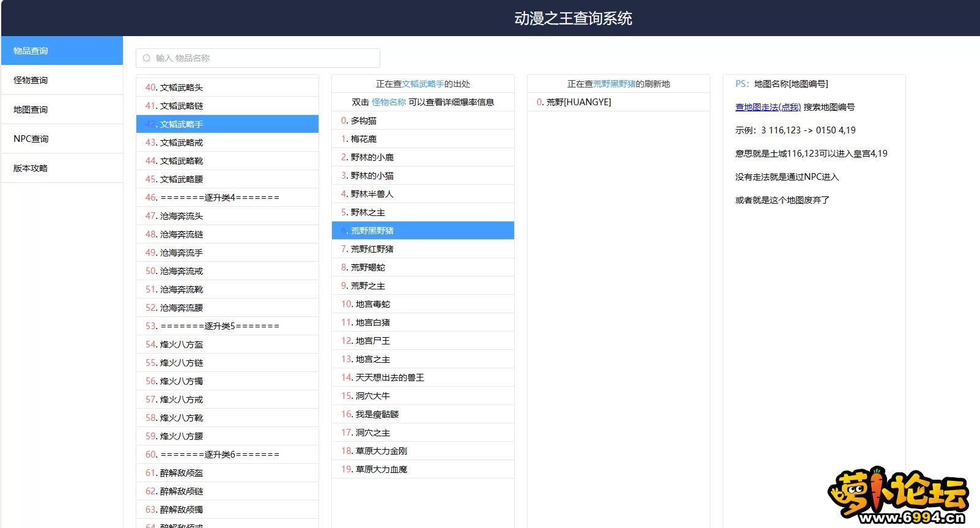Select monster 2. 野林的小鹿
980x528 pixels.
[x=423, y=157]
